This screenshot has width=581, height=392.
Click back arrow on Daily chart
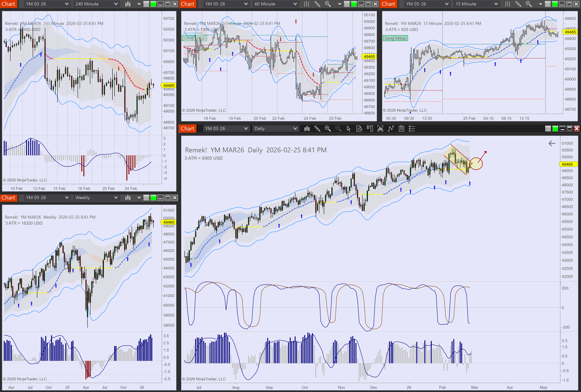click(552, 144)
